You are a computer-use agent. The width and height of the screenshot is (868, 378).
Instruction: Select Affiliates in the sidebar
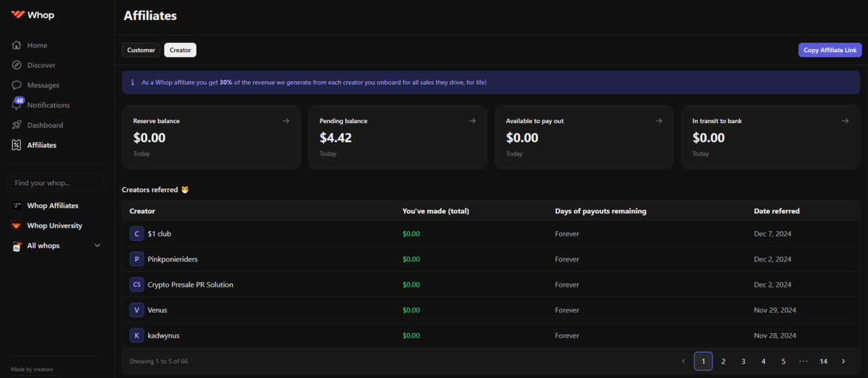tap(42, 145)
